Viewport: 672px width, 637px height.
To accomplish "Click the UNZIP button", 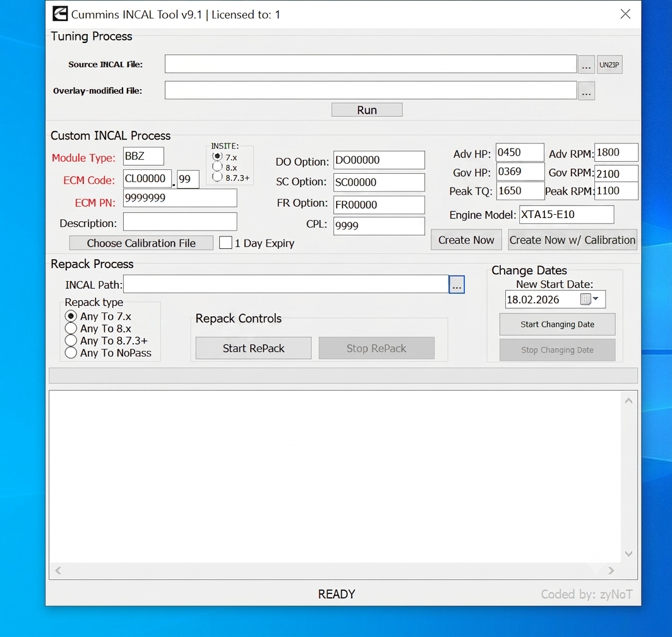I will [x=609, y=64].
